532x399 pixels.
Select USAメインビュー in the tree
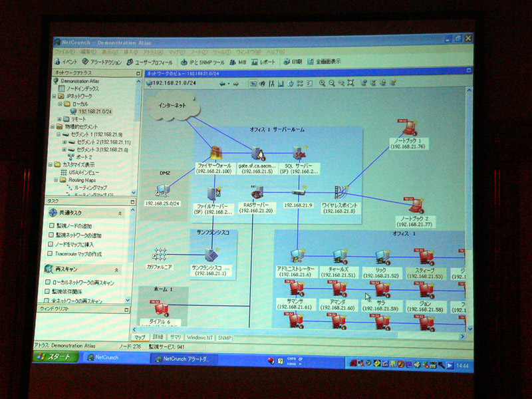[84, 172]
